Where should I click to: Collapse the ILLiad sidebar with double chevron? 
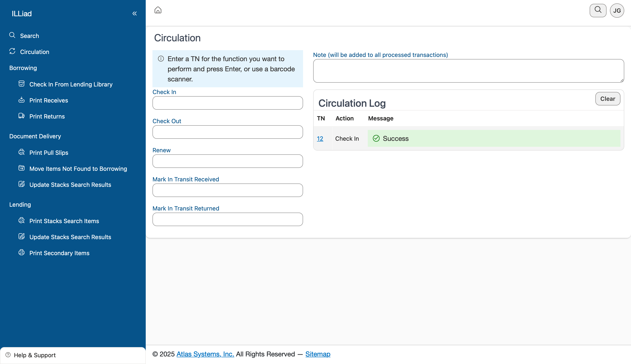coord(135,13)
